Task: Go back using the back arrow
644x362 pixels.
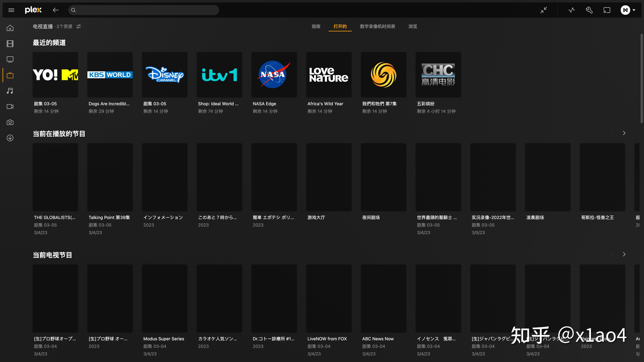Action: click(x=56, y=10)
